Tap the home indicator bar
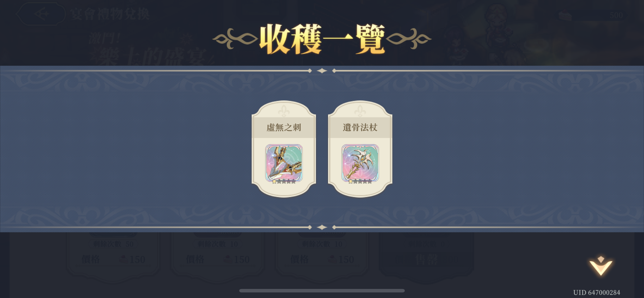The image size is (644, 298). pos(322,291)
